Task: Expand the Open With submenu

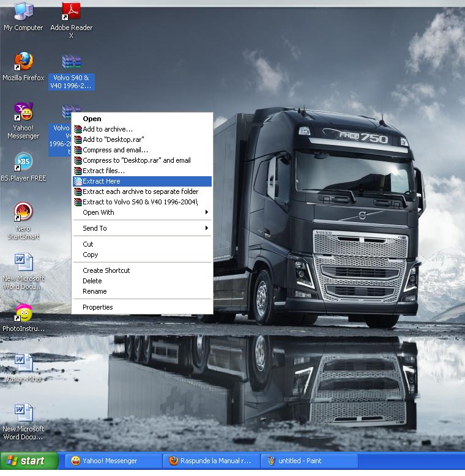Action: (142, 212)
